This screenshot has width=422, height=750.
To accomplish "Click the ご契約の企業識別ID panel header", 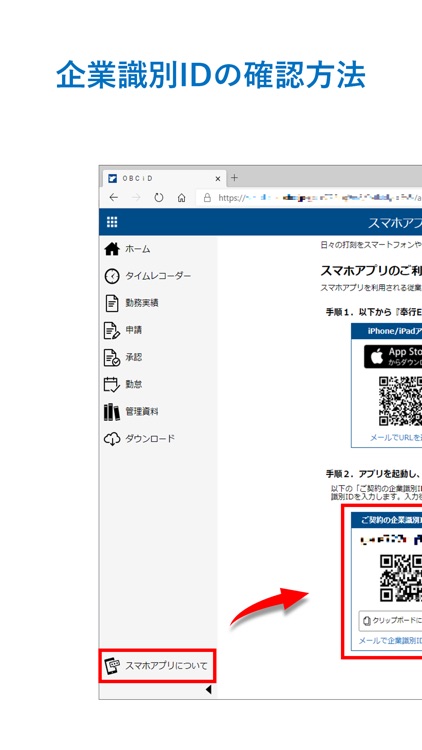I will point(387,520).
